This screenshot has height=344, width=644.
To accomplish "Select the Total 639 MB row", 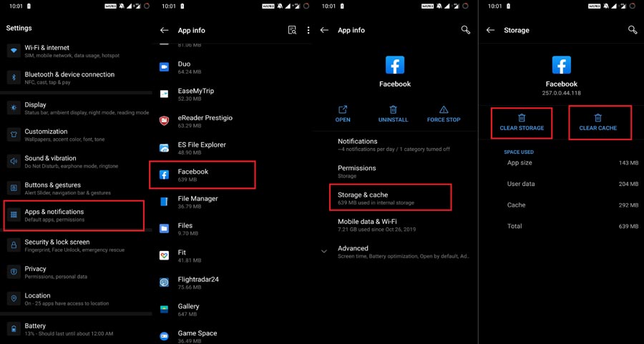I will (572, 226).
